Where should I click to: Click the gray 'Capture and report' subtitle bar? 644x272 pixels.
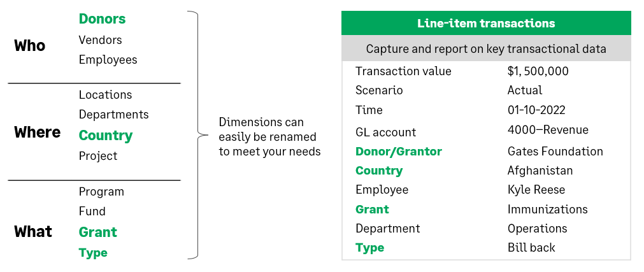486,49
